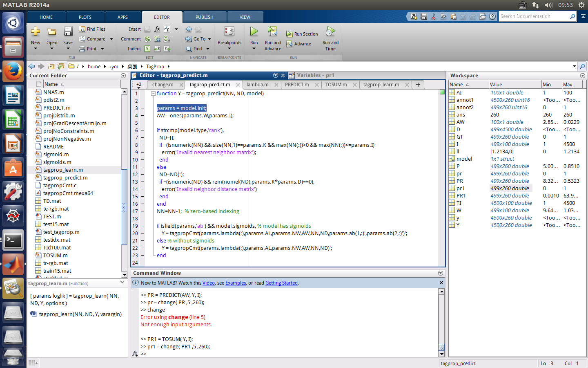Expand the Save dropdown arrow
Viewport: 588px width, 368px height.
coord(68,49)
